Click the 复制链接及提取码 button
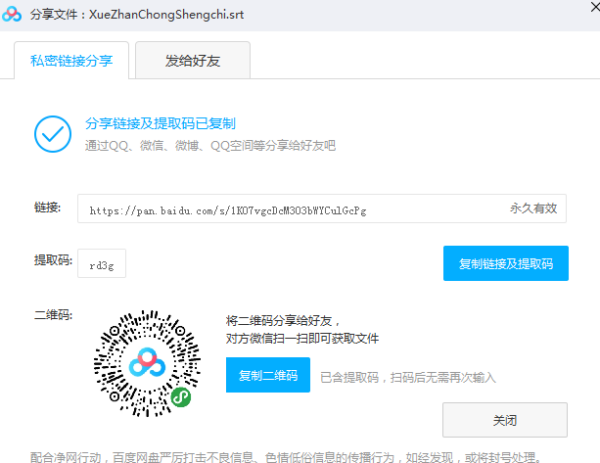 coord(506,263)
